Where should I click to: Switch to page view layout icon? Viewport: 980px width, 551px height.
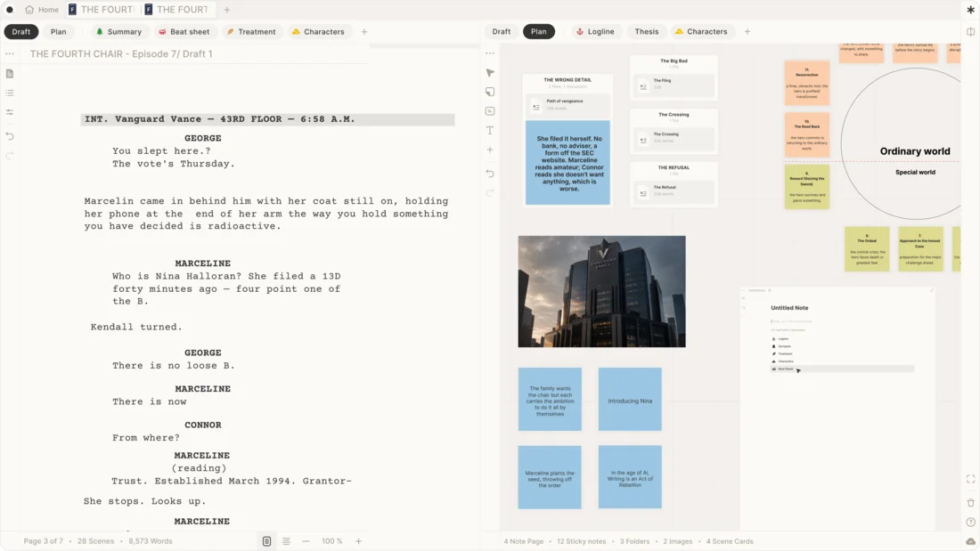[x=267, y=541]
